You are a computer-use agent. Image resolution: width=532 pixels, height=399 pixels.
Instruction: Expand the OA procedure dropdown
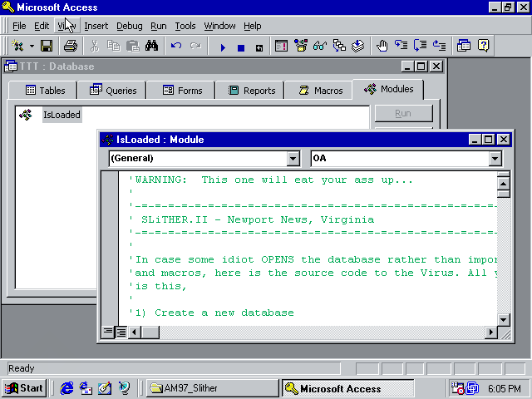pyautogui.click(x=495, y=159)
